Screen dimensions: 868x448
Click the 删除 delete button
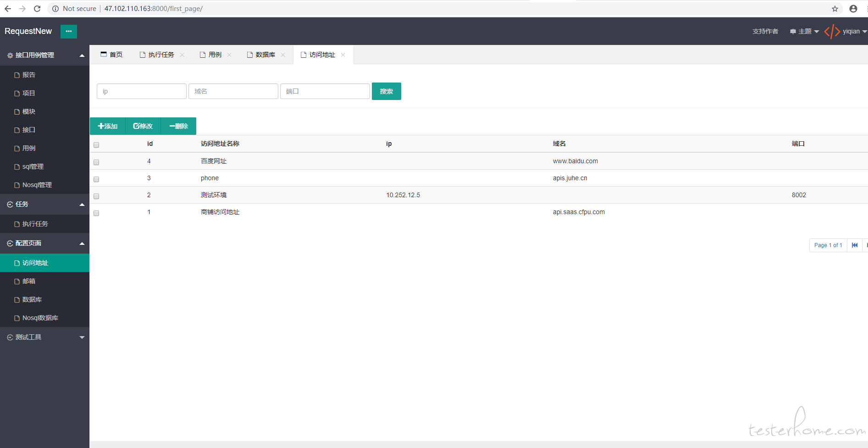[179, 126]
